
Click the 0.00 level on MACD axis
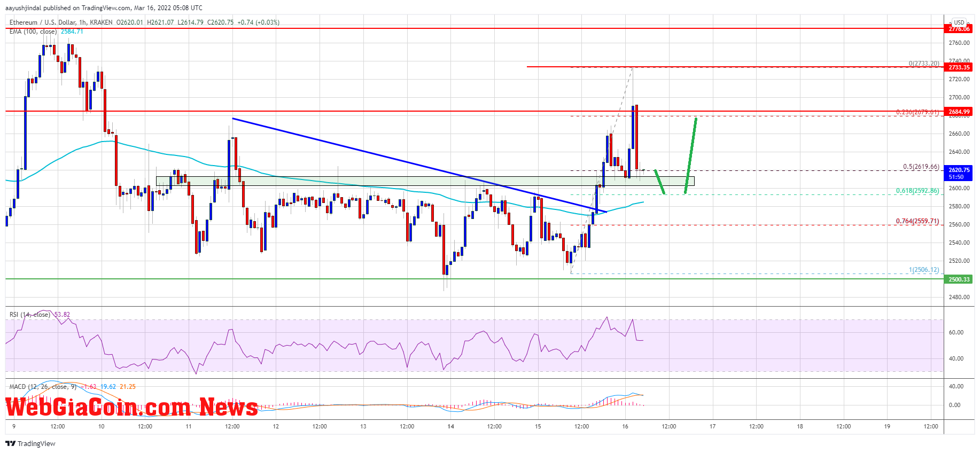[x=954, y=405]
